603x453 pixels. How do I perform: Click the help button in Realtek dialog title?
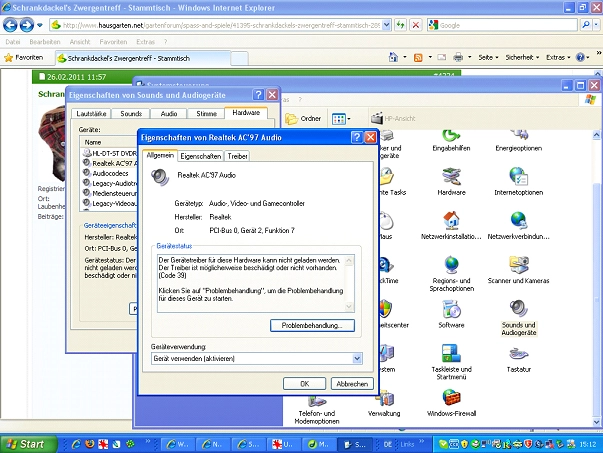[356, 137]
